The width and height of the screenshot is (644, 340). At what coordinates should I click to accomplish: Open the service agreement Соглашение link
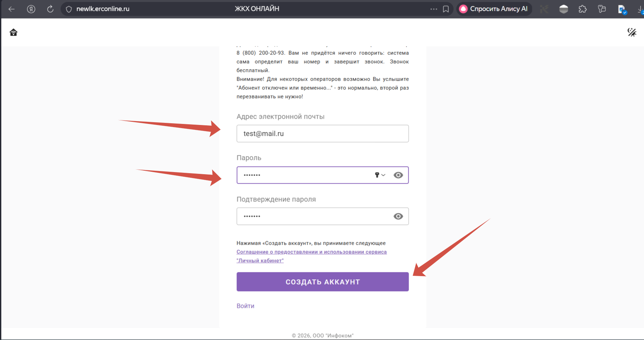(311, 252)
